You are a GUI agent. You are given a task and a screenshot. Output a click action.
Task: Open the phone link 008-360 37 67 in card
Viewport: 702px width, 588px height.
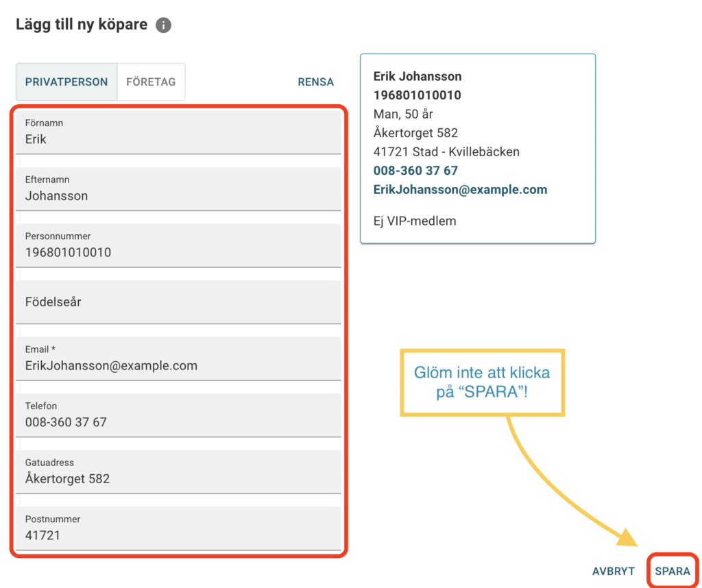point(415,171)
